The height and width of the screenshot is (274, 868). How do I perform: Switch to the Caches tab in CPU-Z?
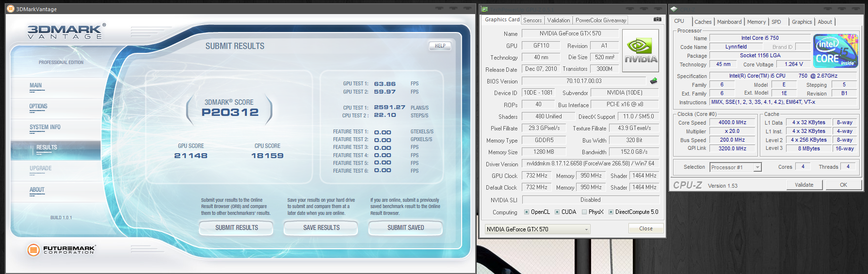(703, 22)
